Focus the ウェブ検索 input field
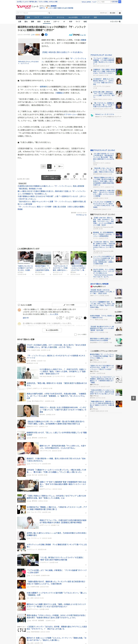 click(104, 2)
